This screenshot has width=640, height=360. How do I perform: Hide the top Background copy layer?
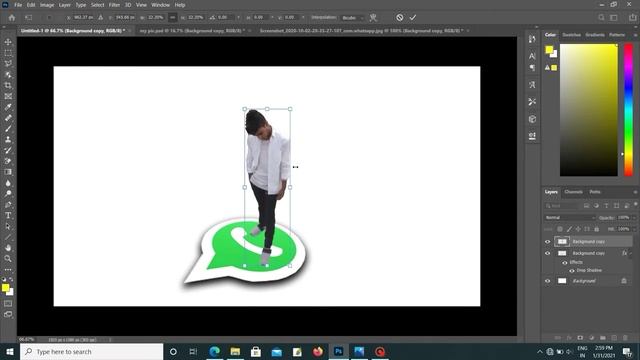pyautogui.click(x=548, y=242)
